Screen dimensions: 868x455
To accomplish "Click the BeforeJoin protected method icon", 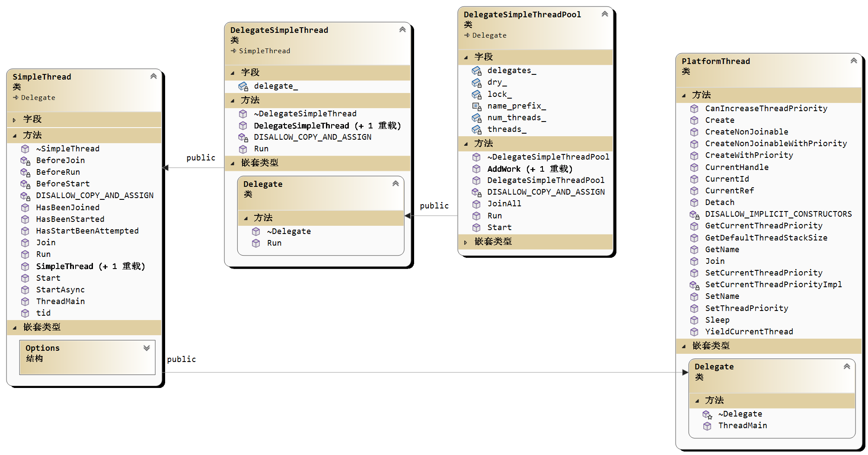I will pyautogui.click(x=26, y=160).
